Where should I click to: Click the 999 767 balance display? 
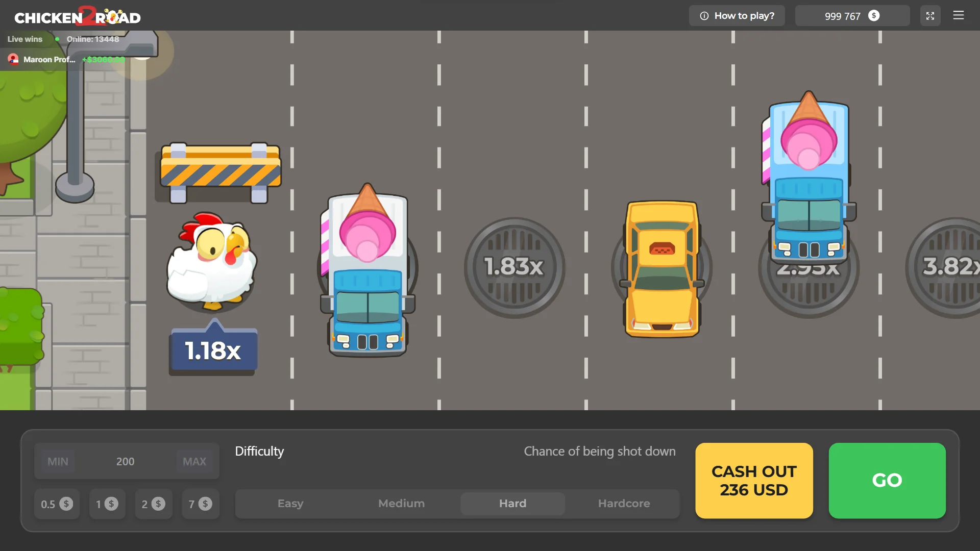[x=852, y=16]
